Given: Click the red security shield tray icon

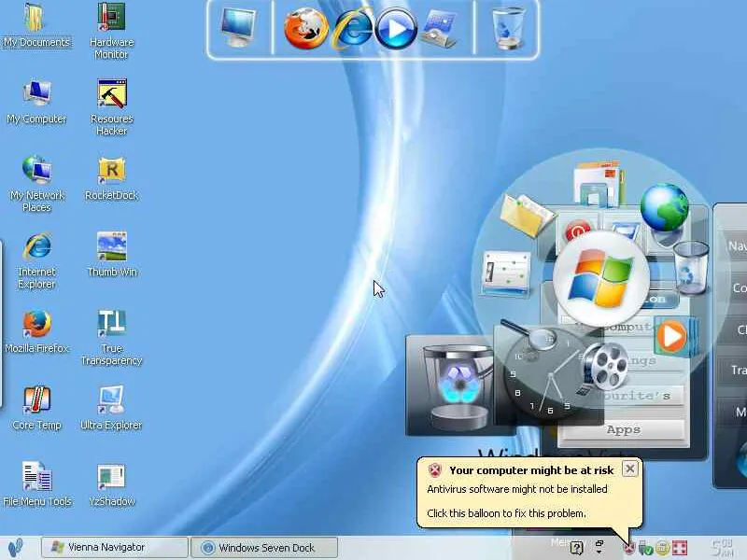Looking at the screenshot, I should pos(629,549).
